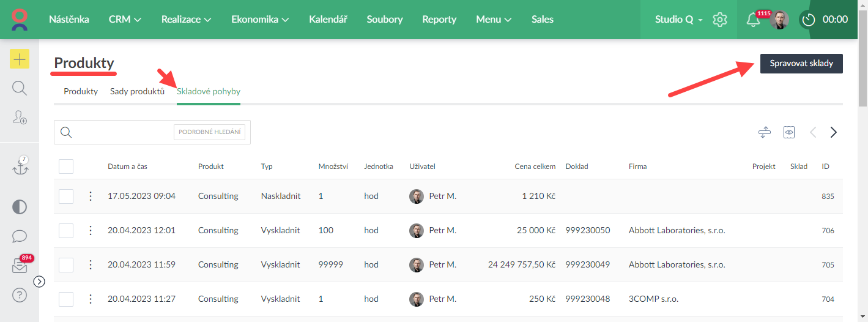Viewport: 868px width, 322px height.
Task: Click the Spravovat sklady button
Action: point(801,64)
